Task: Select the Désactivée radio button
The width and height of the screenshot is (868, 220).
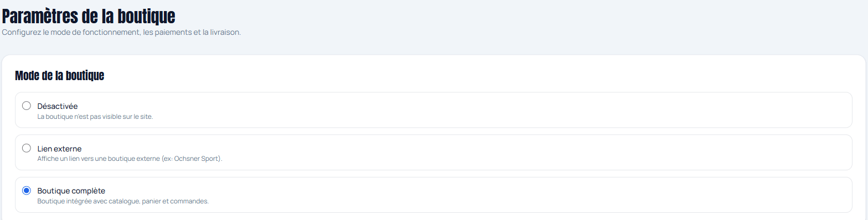Action: pyautogui.click(x=26, y=106)
